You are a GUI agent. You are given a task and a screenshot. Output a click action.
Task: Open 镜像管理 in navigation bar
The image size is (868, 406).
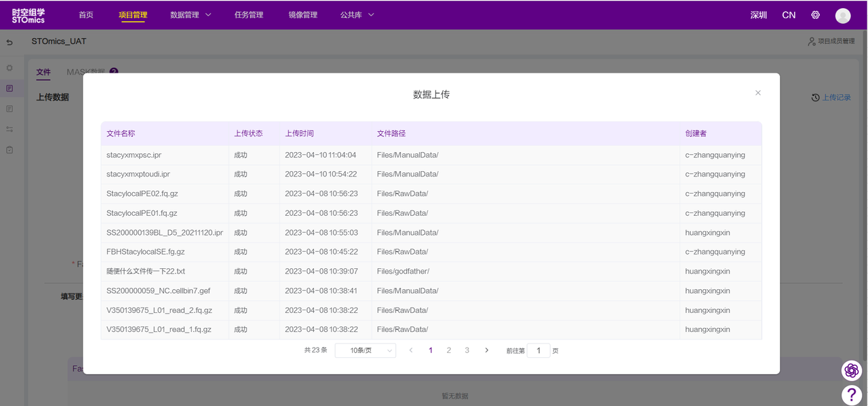[302, 15]
